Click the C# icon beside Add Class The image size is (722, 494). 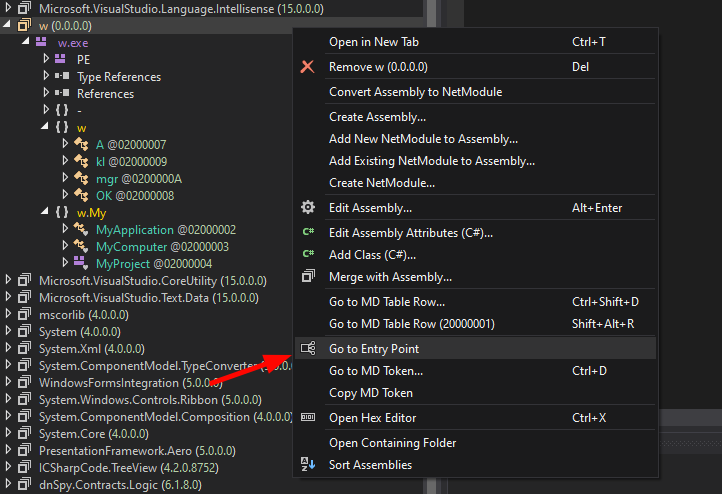(x=308, y=254)
